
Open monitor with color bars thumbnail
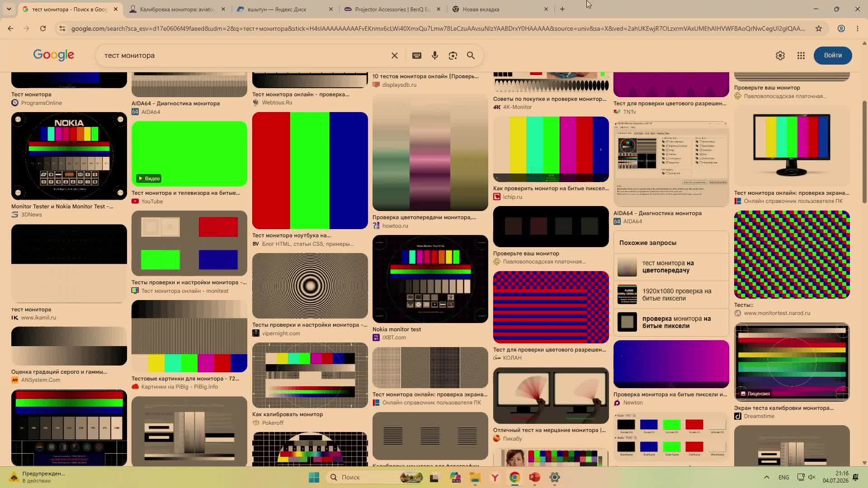792,146
